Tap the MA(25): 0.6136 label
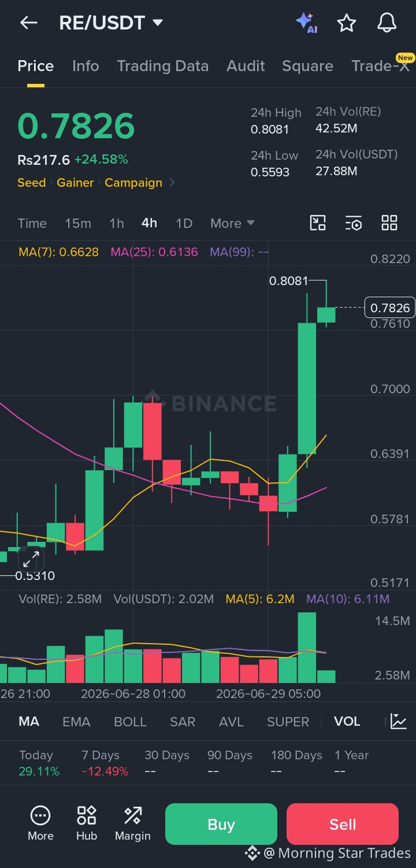This screenshot has height=868, width=416. (154, 252)
